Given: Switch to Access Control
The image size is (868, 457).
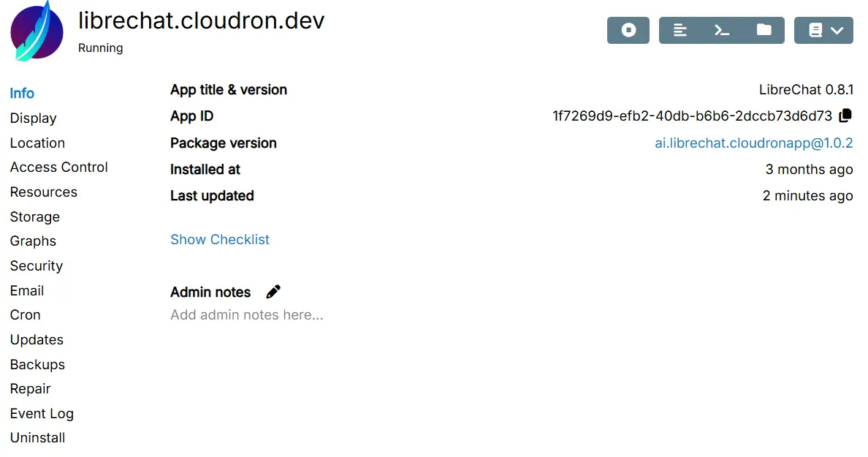Looking at the screenshot, I should 58,167.
